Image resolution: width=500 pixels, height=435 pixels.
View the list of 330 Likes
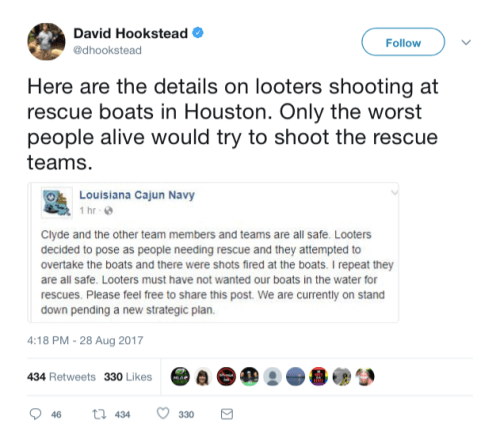point(128,377)
